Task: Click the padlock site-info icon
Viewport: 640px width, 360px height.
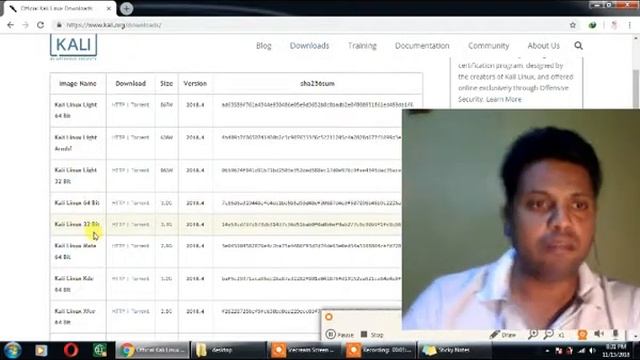Action: pyautogui.click(x=59, y=25)
